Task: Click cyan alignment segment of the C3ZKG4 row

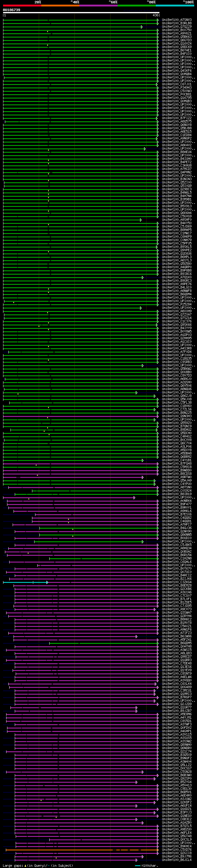Action: click(x=25, y=582)
